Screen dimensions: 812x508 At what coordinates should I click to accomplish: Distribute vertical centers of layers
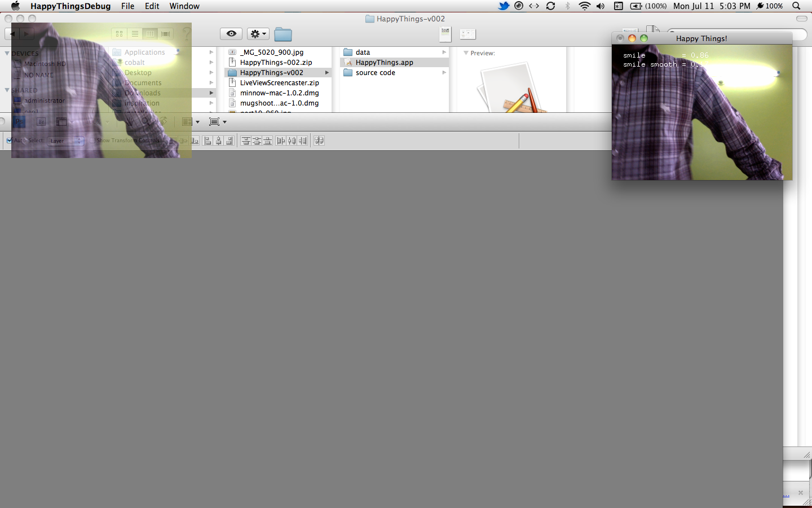coord(257,141)
